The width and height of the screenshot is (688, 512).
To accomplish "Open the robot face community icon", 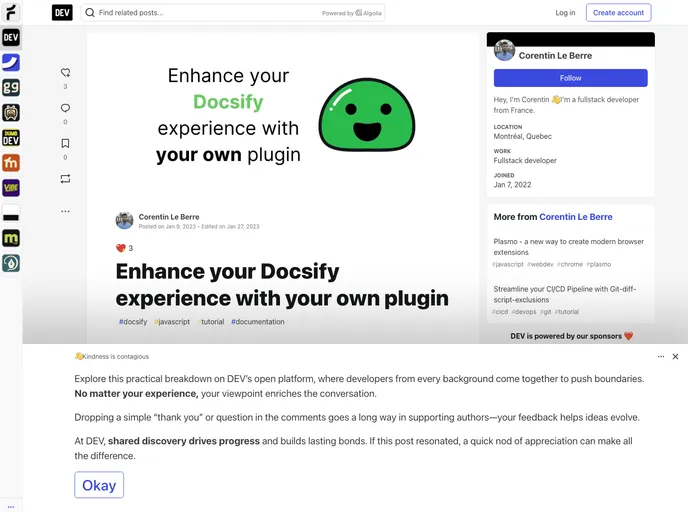I will point(11,113).
